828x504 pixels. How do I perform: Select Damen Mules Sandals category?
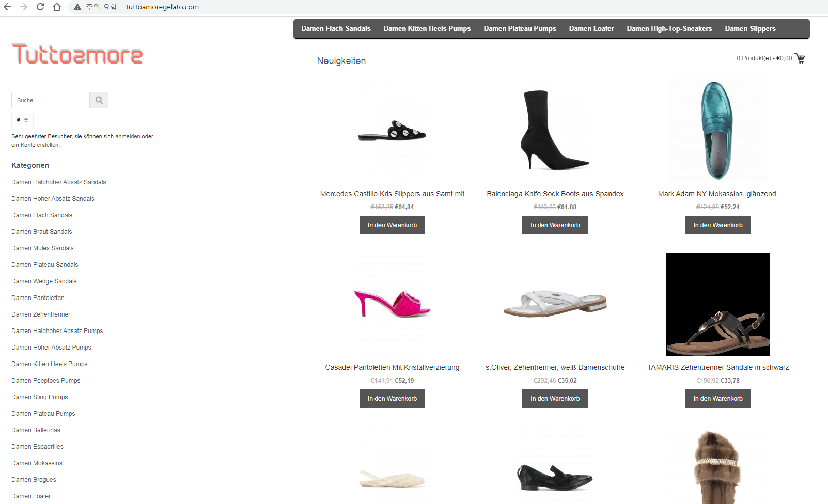[x=42, y=248]
